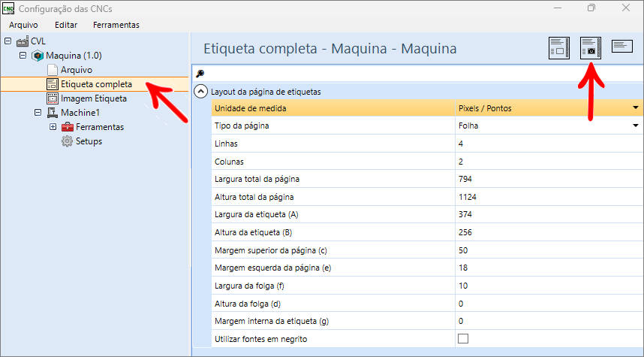This screenshot has height=357, width=644.
Task: Edit Altura total da página value 1124
Action: tap(549, 197)
